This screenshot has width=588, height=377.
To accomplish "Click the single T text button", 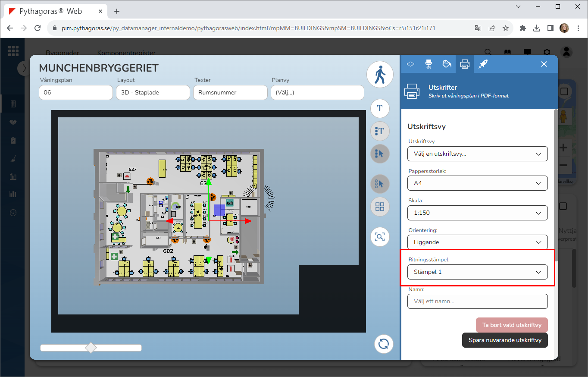I will [380, 108].
